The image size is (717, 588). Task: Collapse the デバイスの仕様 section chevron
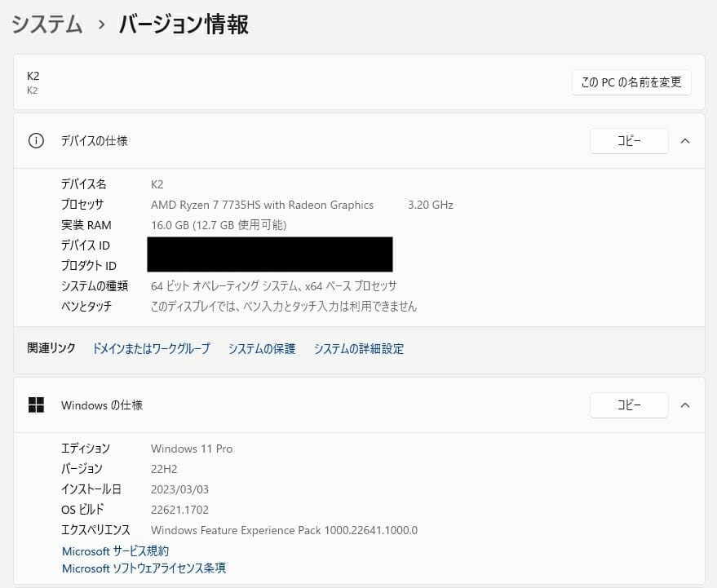point(684,140)
